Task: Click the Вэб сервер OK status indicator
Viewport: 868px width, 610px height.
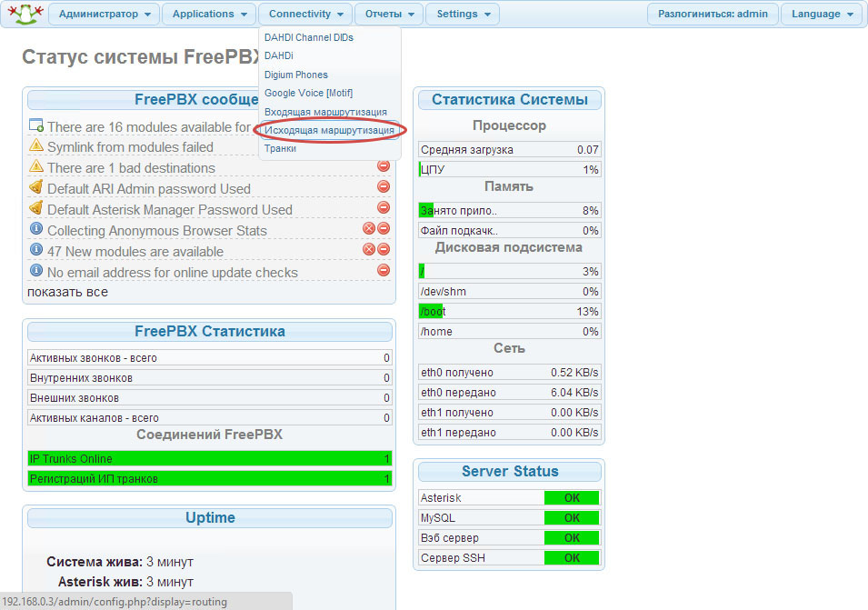Action: (572, 537)
